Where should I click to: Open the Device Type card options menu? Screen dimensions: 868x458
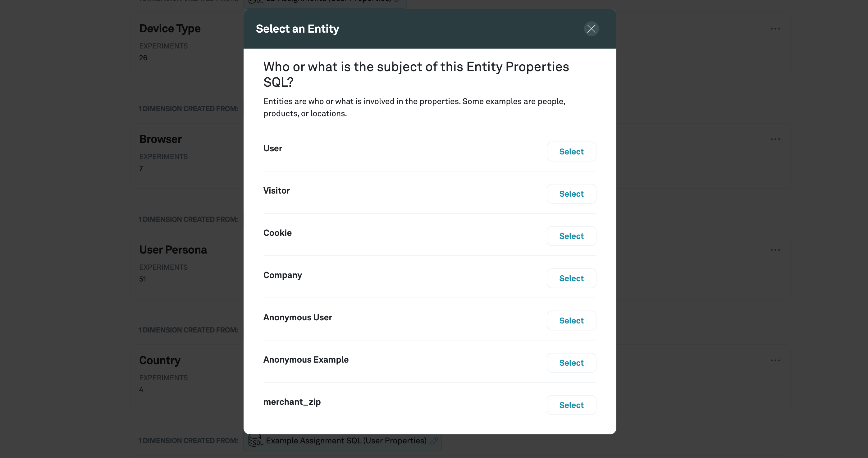pyautogui.click(x=775, y=29)
